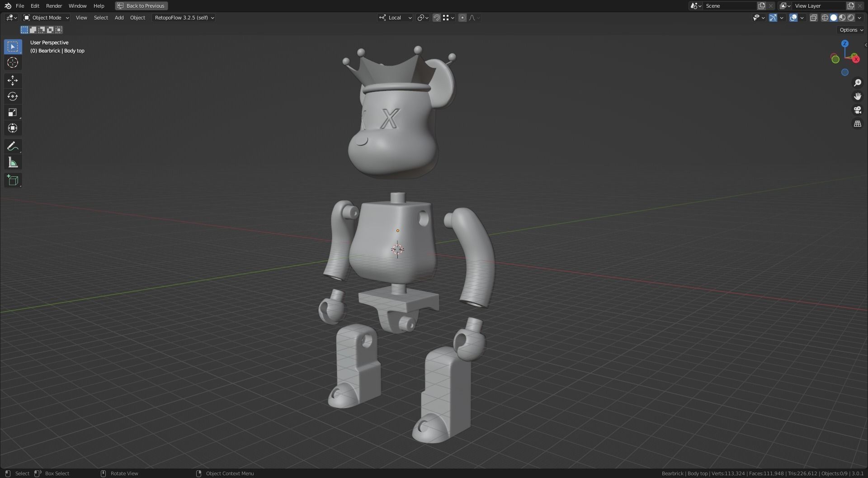Set selection mode to Extend

coord(33,30)
